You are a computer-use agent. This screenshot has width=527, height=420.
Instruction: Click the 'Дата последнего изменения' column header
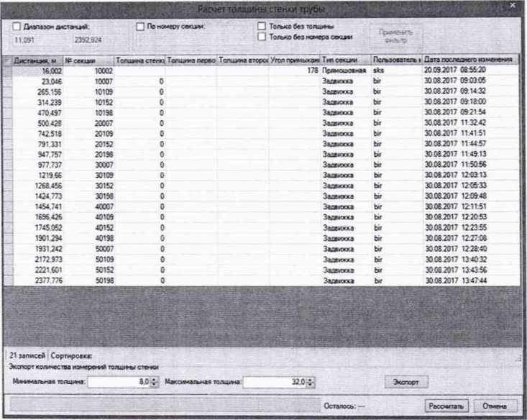tap(467, 60)
